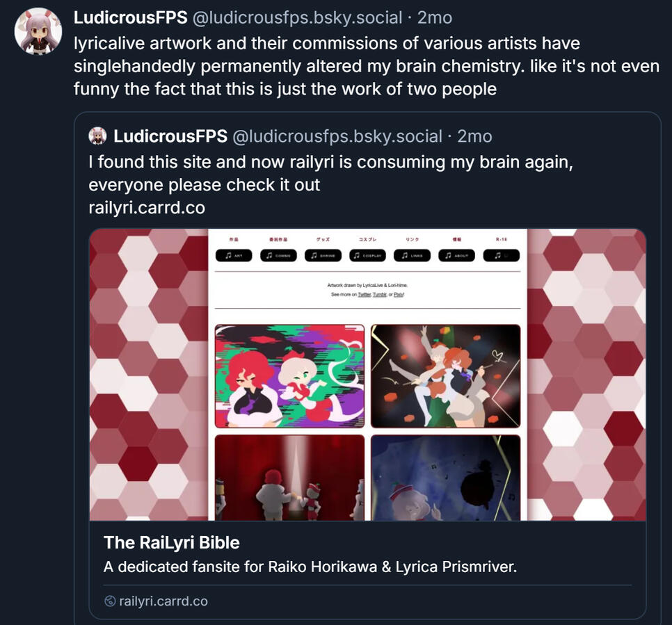This screenshot has width=672, height=625.
Task: Click the ART music-note button
Action: 234,255
